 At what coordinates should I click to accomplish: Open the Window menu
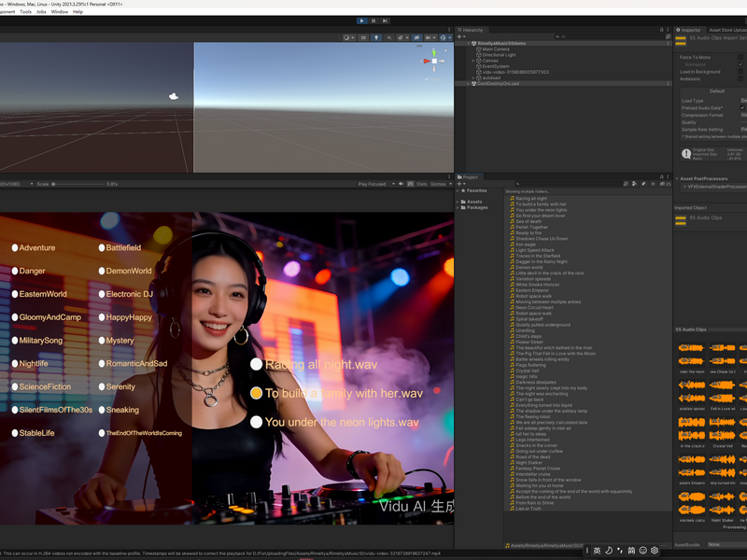(x=60, y=12)
